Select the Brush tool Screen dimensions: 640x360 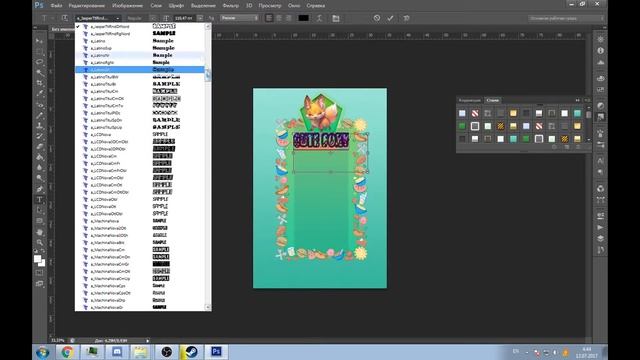40,116
